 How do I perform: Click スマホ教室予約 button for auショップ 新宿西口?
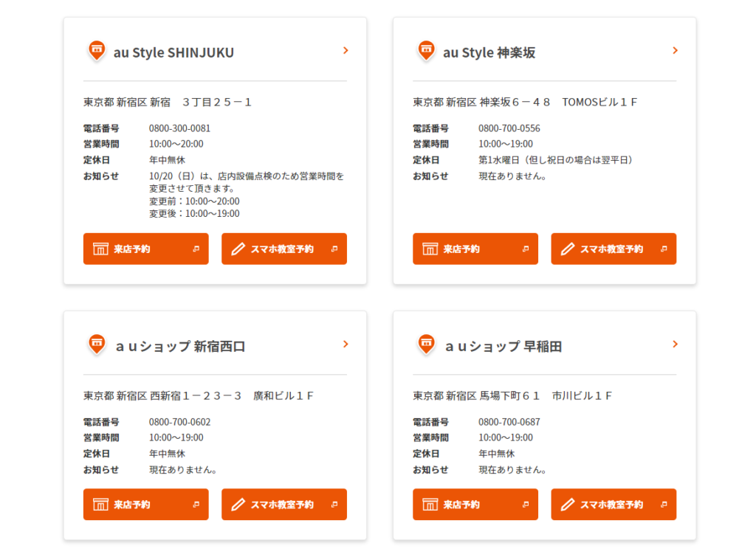284,505
